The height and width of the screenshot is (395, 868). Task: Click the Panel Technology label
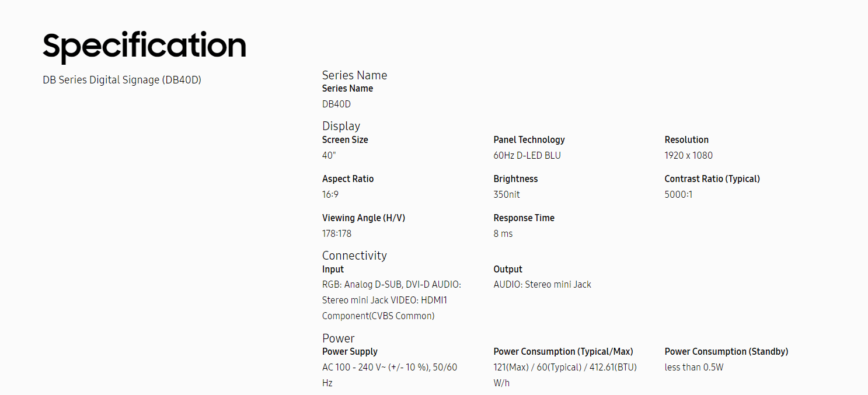point(529,140)
